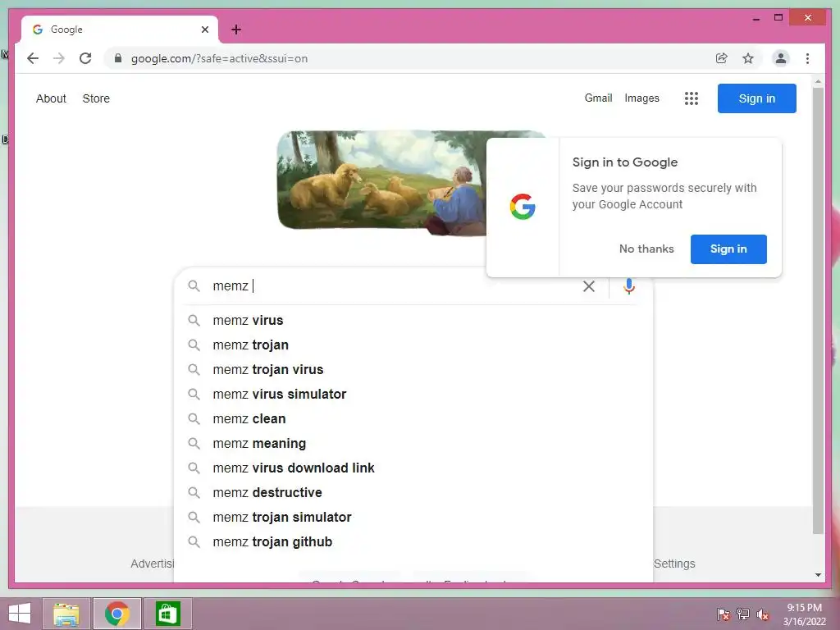Go back using the browser back arrow
This screenshot has width=840, height=630.
(33, 58)
